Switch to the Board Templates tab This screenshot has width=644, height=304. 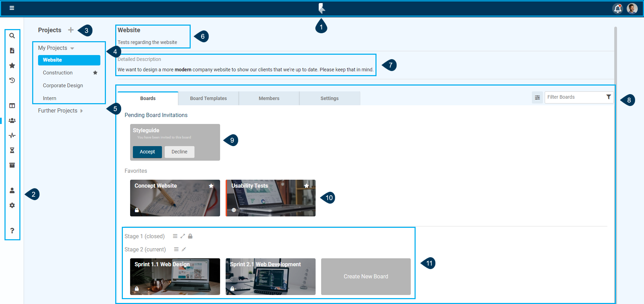pyautogui.click(x=208, y=98)
